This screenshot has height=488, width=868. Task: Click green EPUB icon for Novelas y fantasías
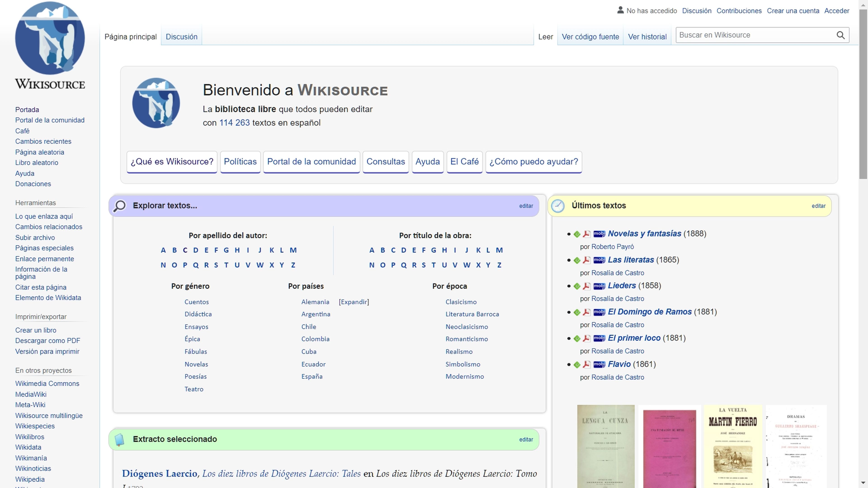[577, 234]
